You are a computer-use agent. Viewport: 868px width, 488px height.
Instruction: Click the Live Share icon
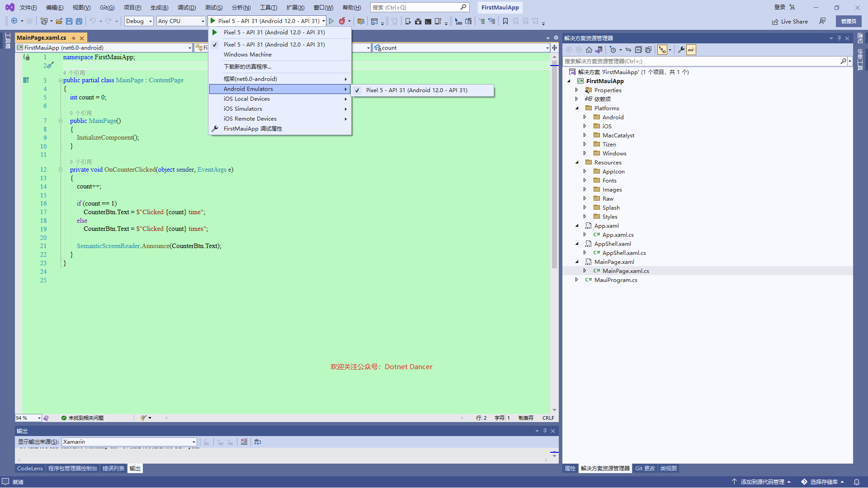[775, 22]
